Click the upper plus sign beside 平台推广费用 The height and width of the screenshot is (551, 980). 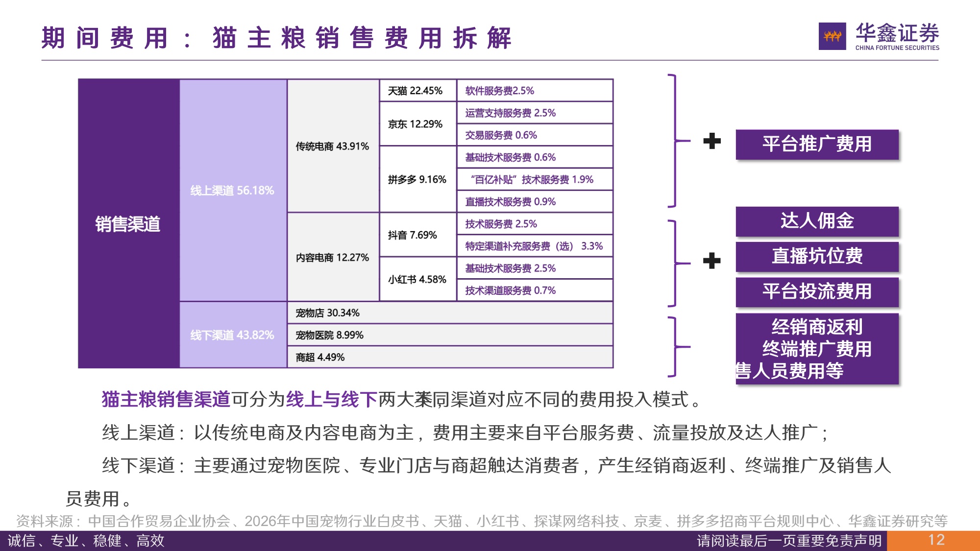712,141
